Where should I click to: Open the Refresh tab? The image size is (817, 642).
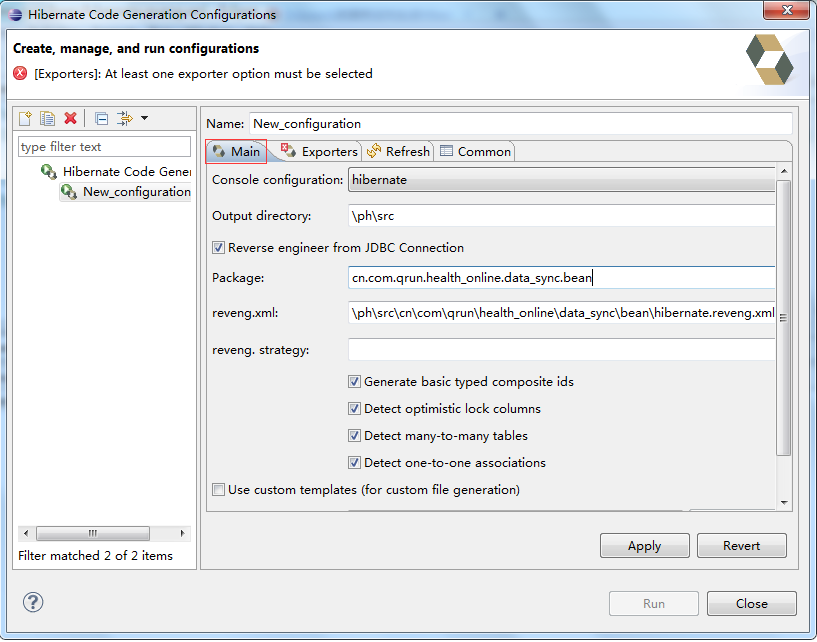pos(403,151)
